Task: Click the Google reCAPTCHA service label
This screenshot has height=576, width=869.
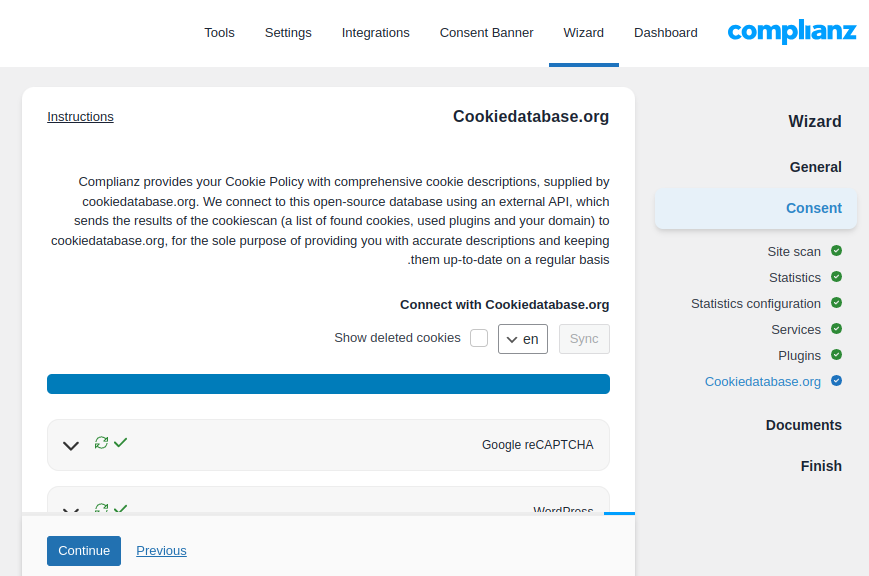Action: [538, 445]
